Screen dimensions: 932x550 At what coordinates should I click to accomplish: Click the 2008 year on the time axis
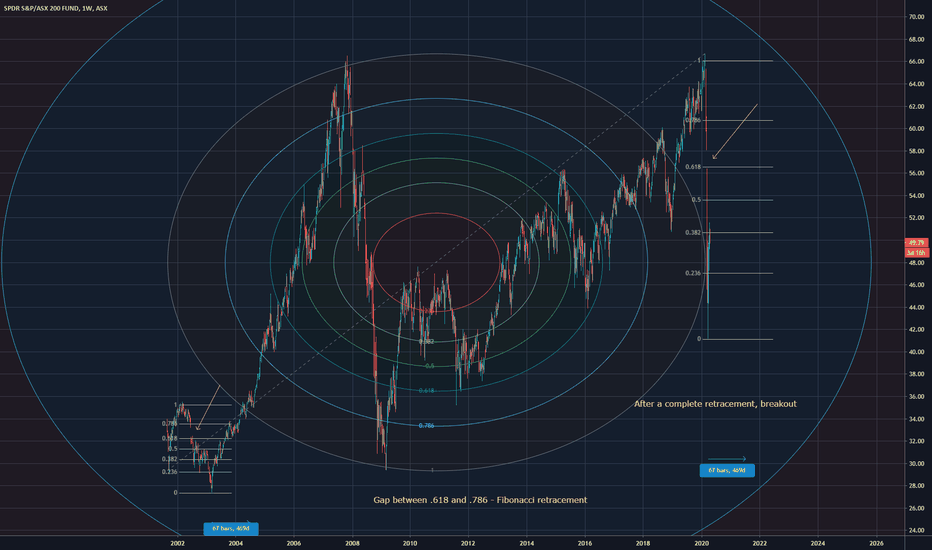(x=352, y=543)
